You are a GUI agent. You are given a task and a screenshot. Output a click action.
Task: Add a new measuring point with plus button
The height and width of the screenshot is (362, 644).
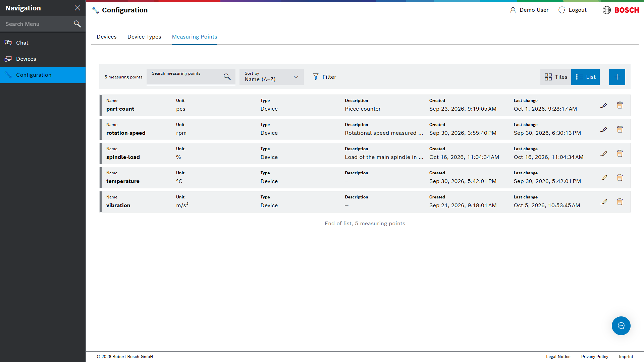[617, 77]
